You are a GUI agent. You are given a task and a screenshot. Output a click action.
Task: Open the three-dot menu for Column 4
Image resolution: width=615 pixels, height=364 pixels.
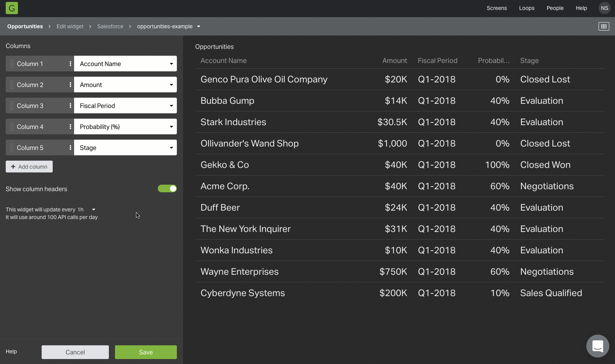click(70, 127)
